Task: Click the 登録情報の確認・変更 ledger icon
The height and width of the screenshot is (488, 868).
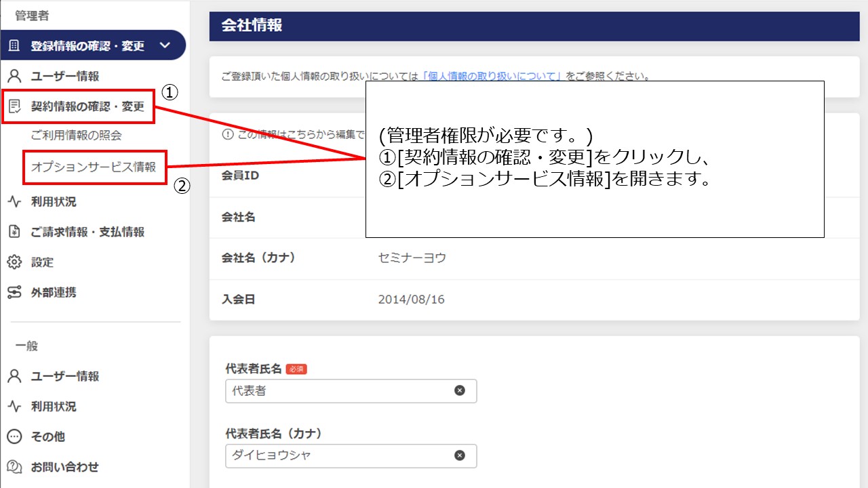Action: (x=15, y=45)
